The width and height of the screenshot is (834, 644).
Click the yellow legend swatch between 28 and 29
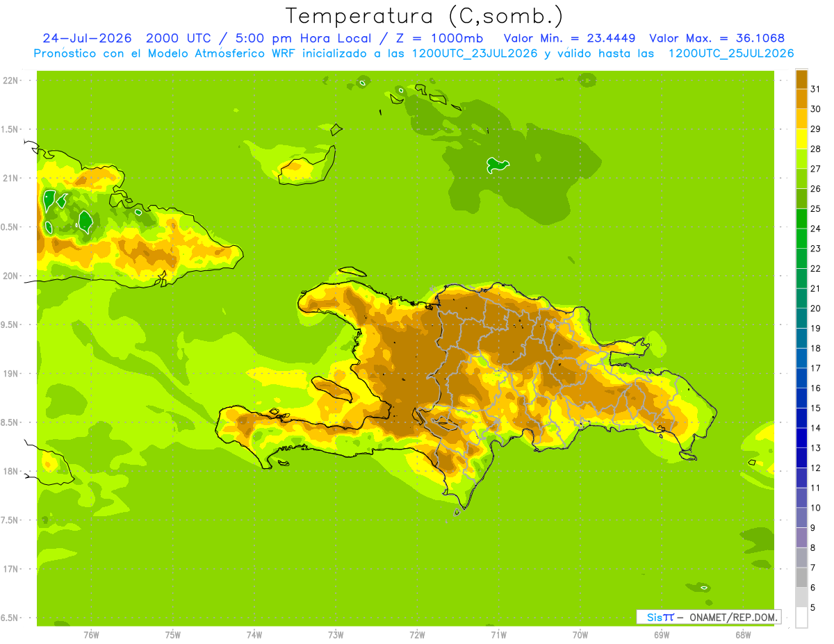point(801,139)
